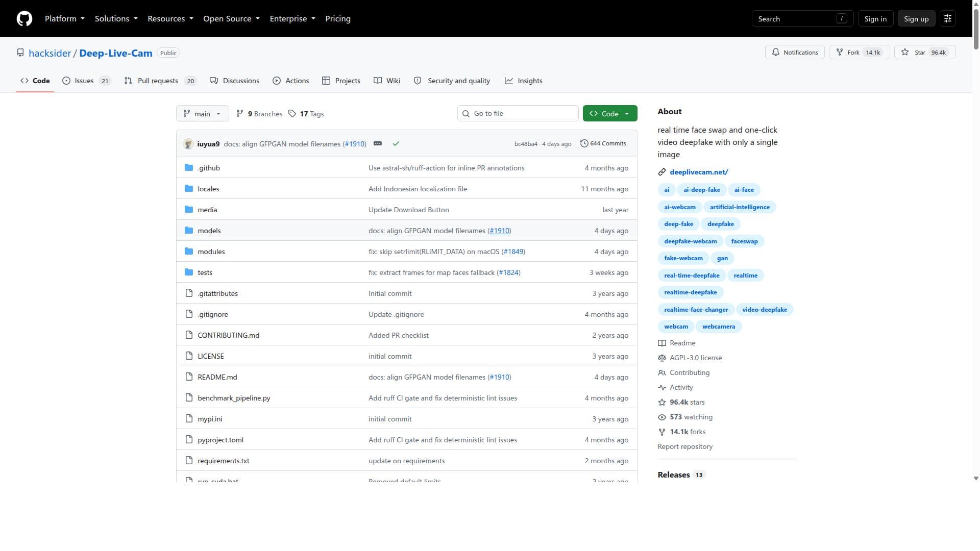This screenshot has height=551, width=980.
Task: Open the ai-deep-fake topic tag
Action: [x=702, y=190]
